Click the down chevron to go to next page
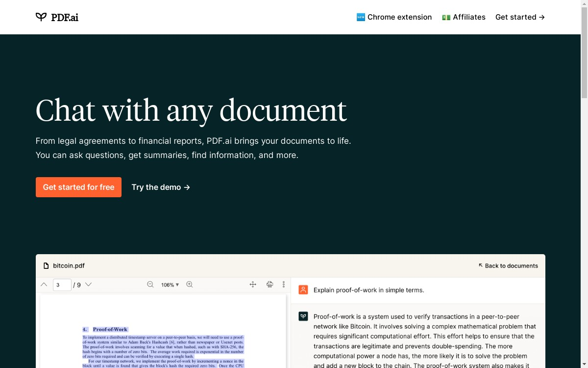This screenshot has width=588, height=368. (x=88, y=285)
